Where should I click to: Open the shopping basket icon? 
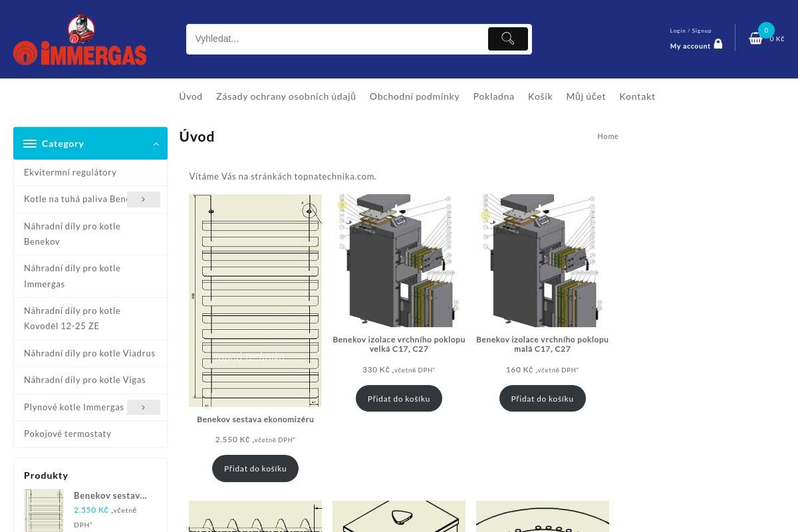755,39
